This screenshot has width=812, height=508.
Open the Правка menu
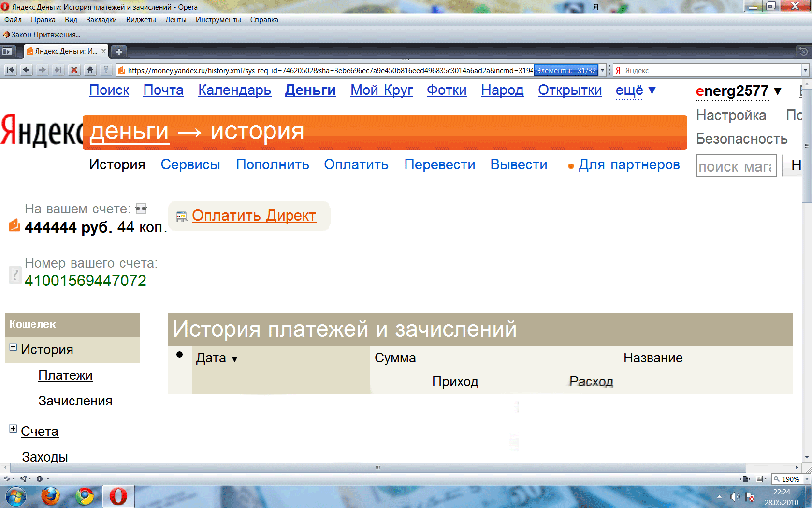click(x=43, y=20)
